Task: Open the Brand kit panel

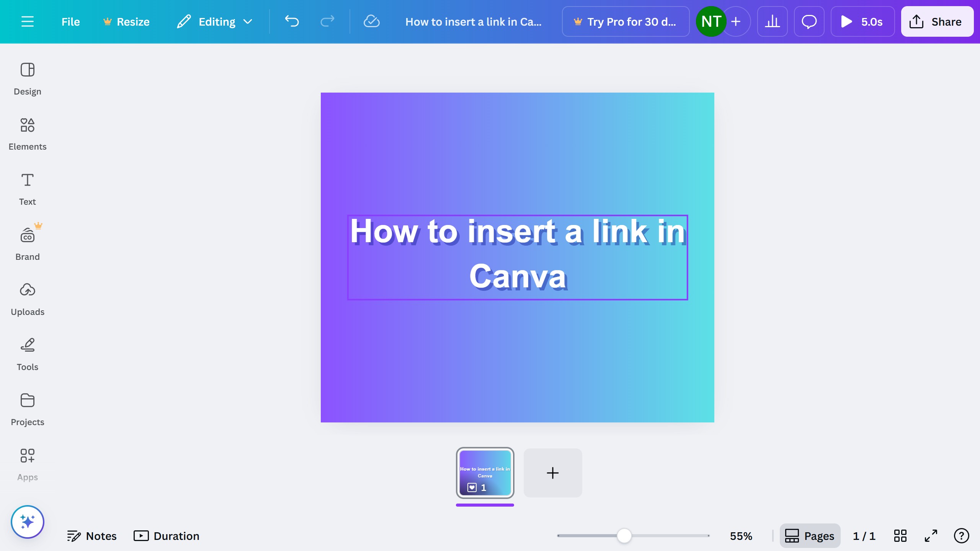Action: pyautogui.click(x=27, y=244)
